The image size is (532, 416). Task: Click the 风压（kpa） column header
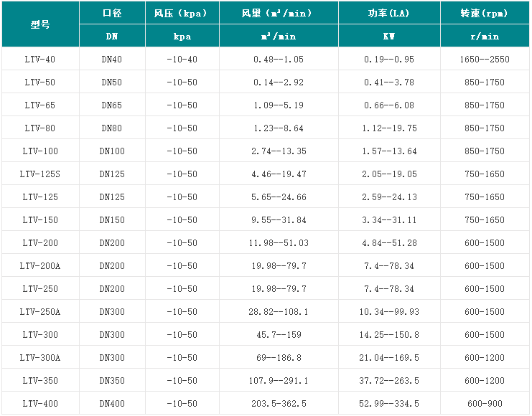click(x=182, y=14)
